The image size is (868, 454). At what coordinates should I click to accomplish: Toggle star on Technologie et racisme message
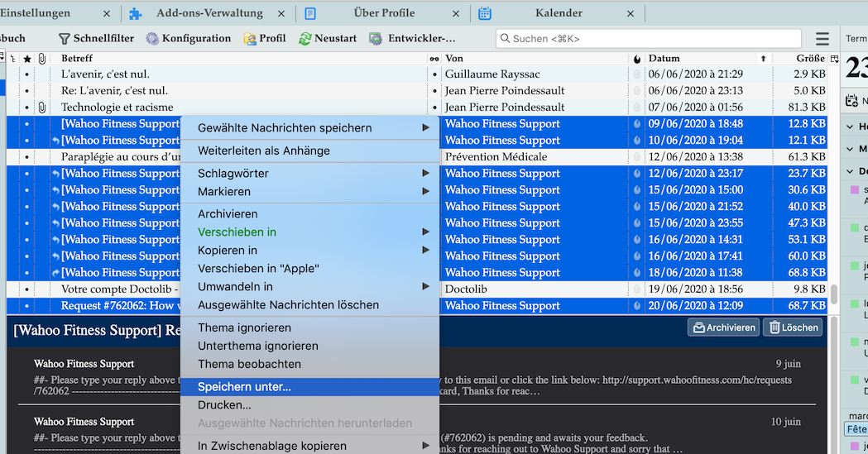26,108
